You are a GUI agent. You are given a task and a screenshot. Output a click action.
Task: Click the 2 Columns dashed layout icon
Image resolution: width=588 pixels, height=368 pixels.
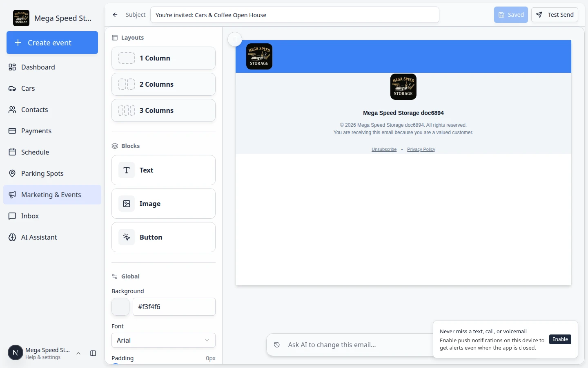pos(127,84)
